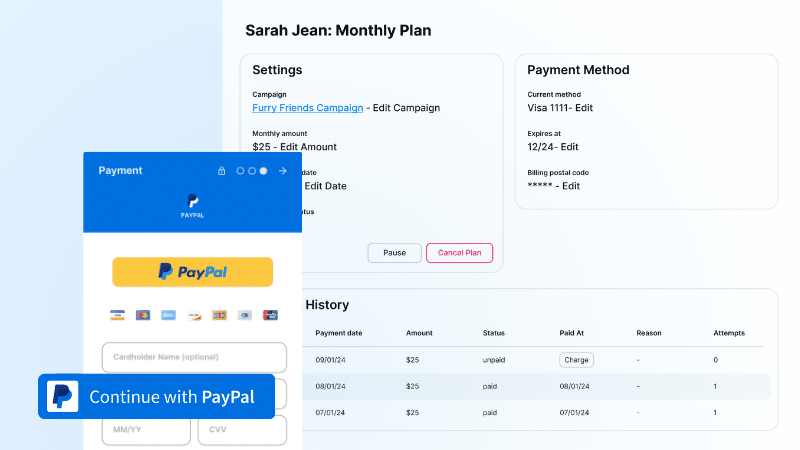Viewport: 800px width, 450px height.
Task: Click the CVV input field
Action: point(241,430)
